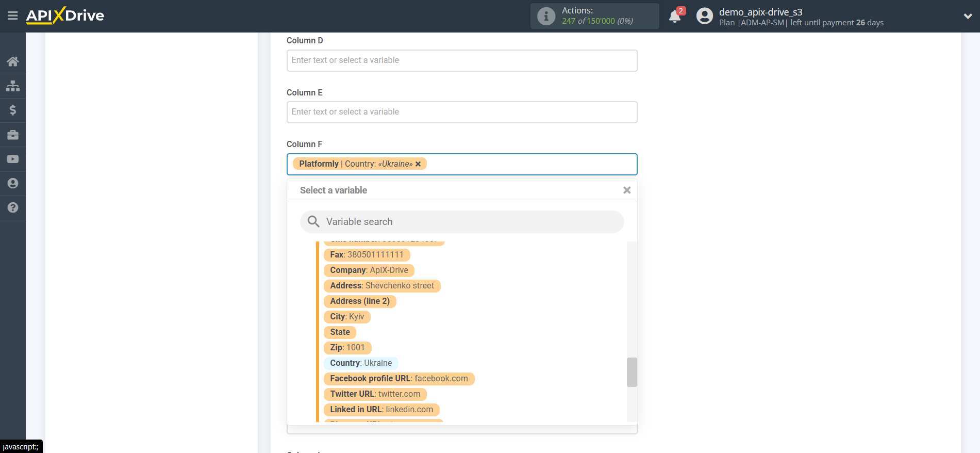Click the variable search magnifier icon

coord(313,222)
